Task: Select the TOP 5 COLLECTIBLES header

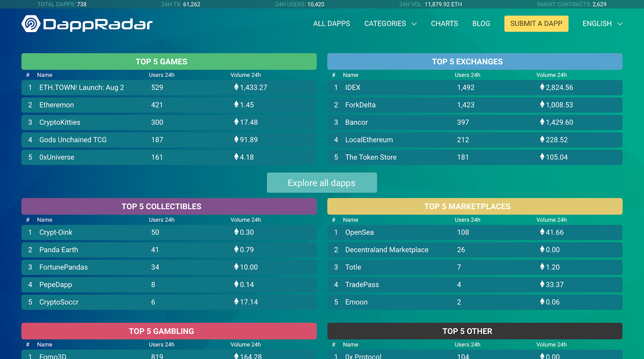Action: tap(169, 206)
